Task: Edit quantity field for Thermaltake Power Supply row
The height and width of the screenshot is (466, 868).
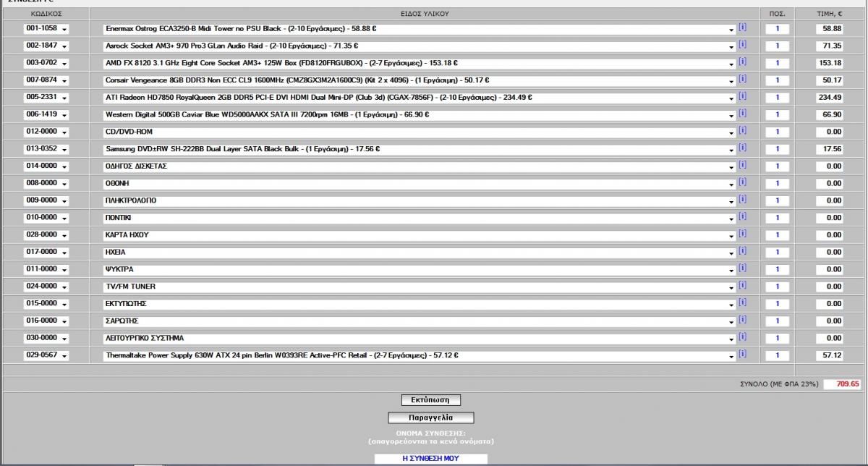Action: coord(777,356)
